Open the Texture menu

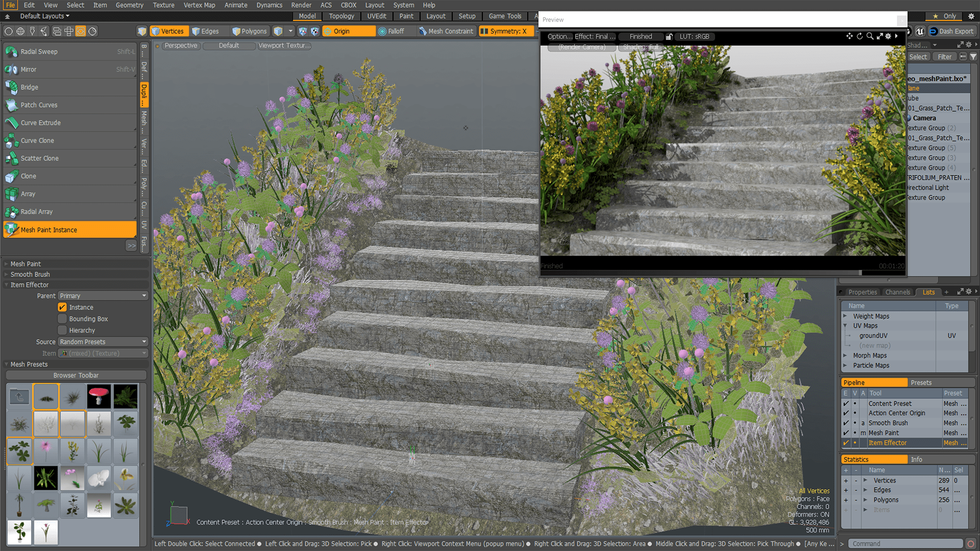point(163,5)
